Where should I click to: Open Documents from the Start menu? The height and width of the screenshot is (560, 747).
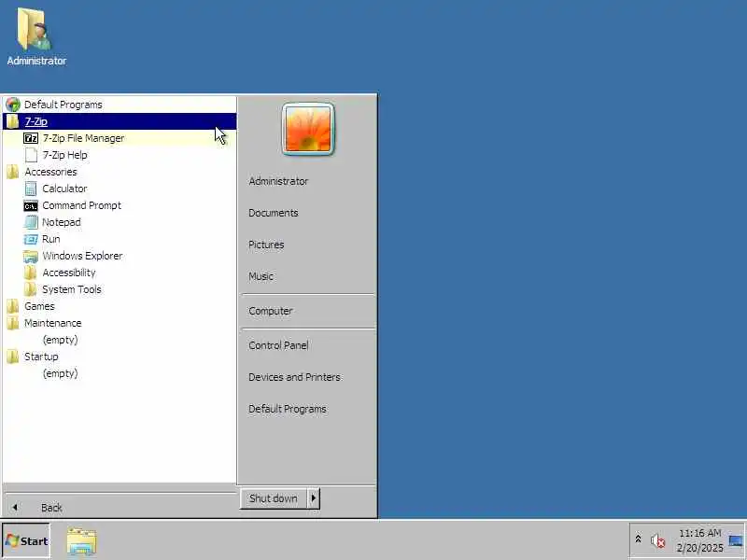tap(274, 213)
